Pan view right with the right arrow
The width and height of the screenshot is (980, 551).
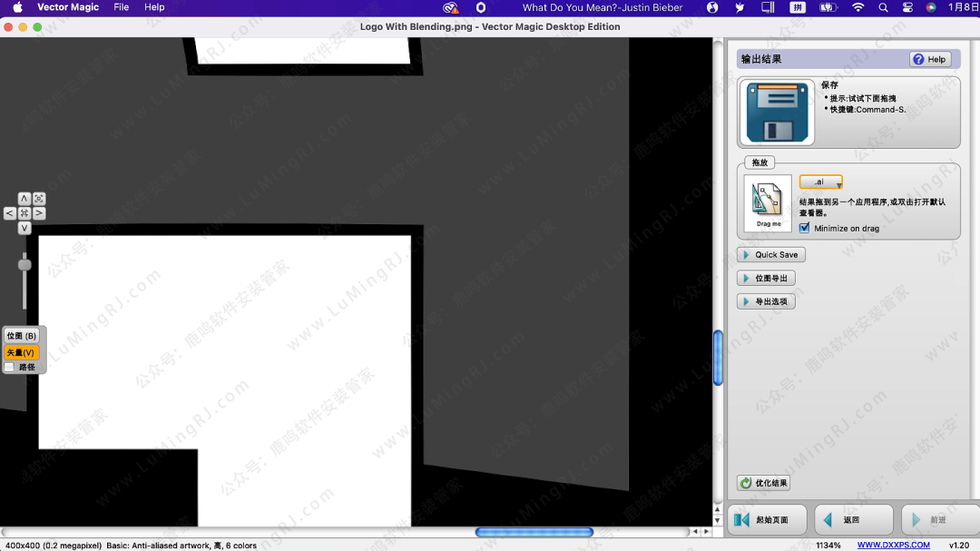(x=39, y=213)
